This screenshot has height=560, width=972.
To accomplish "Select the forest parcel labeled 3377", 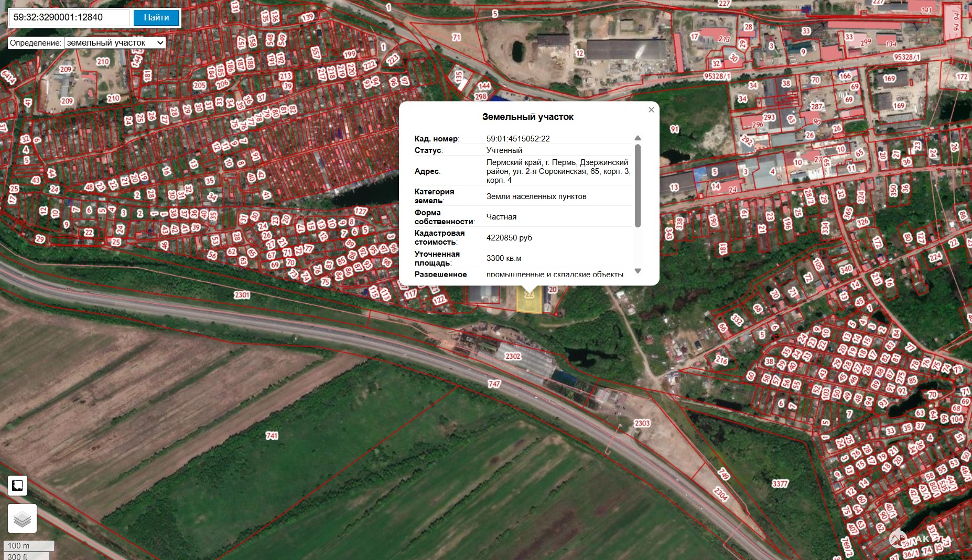I will tap(780, 484).
